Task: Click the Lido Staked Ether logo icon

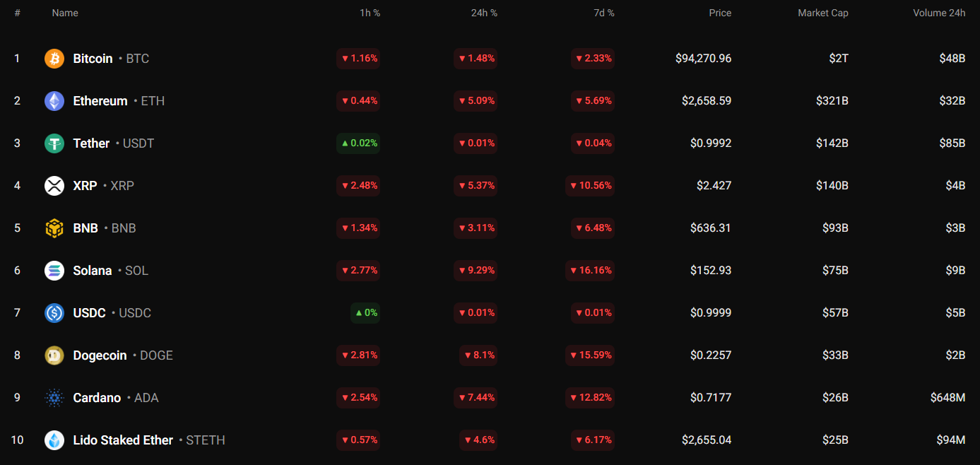Action: pyautogui.click(x=54, y=440)
